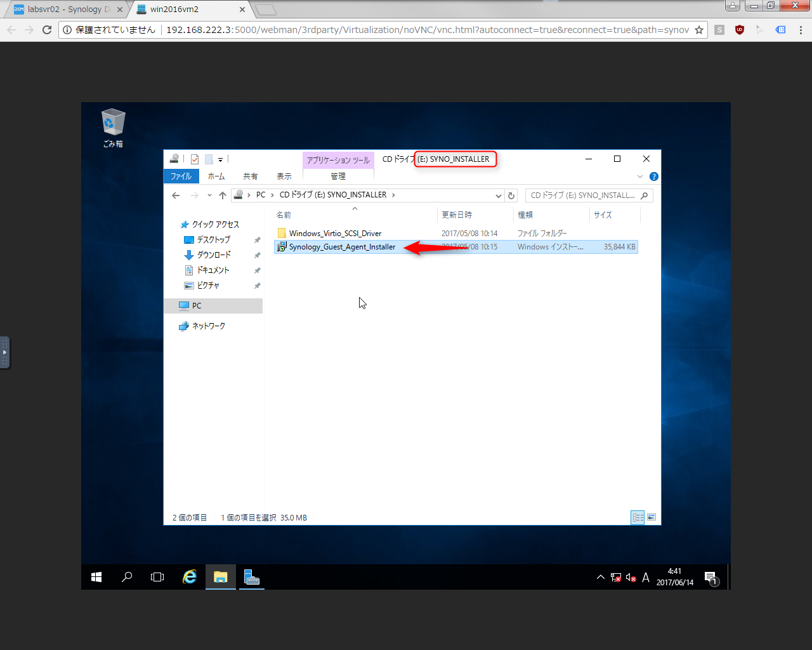Open taskbar search magnifier
Image resolution: width=812 pixels, height=650 pixels.
point(127,577)
